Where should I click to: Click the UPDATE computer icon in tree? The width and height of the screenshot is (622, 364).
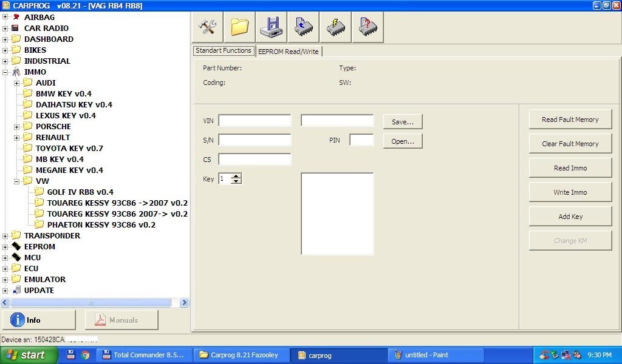16,291
